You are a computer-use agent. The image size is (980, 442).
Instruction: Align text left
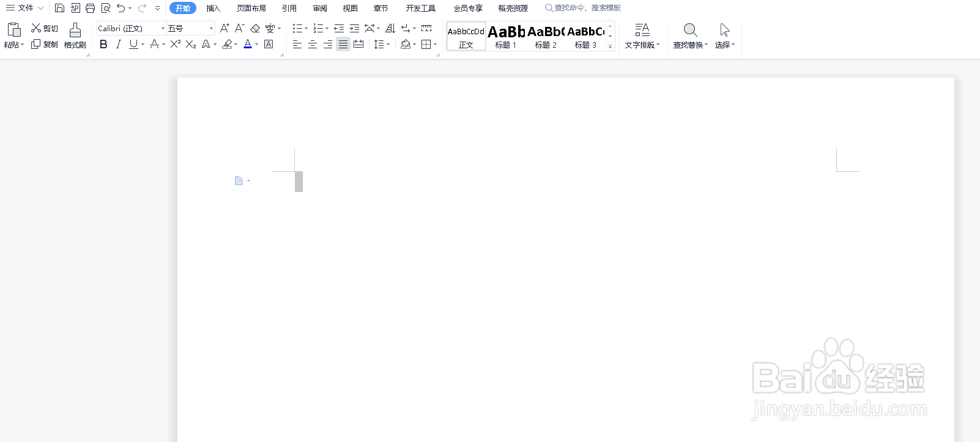coord(297,44)
